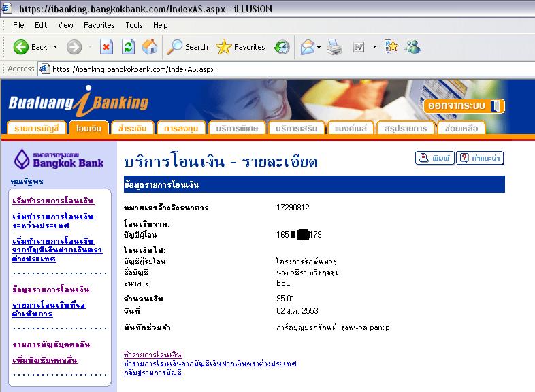Click the Bangkok Bank logo
The width and height of the screenshot is (535, 392).
(x=59, y=159)
